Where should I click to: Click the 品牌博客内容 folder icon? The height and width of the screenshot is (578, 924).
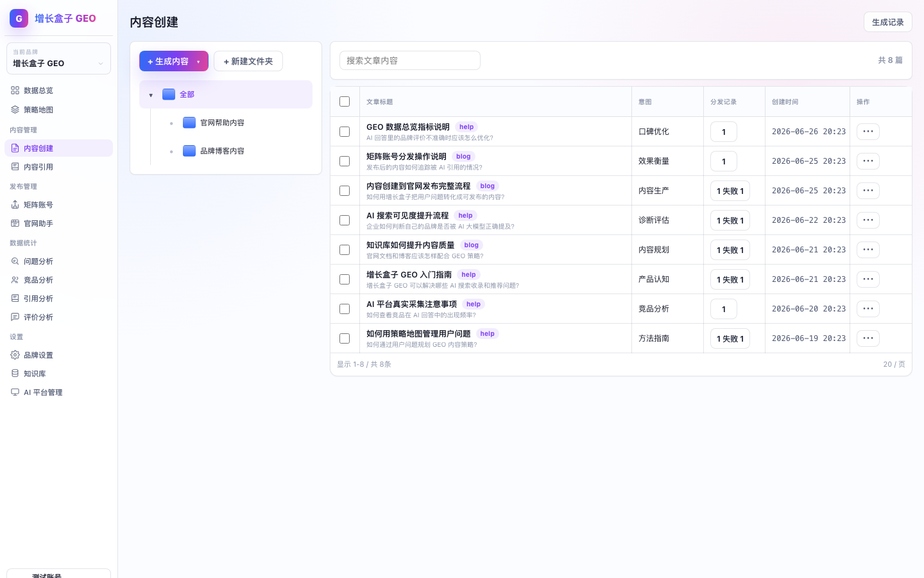click(189, 151)
